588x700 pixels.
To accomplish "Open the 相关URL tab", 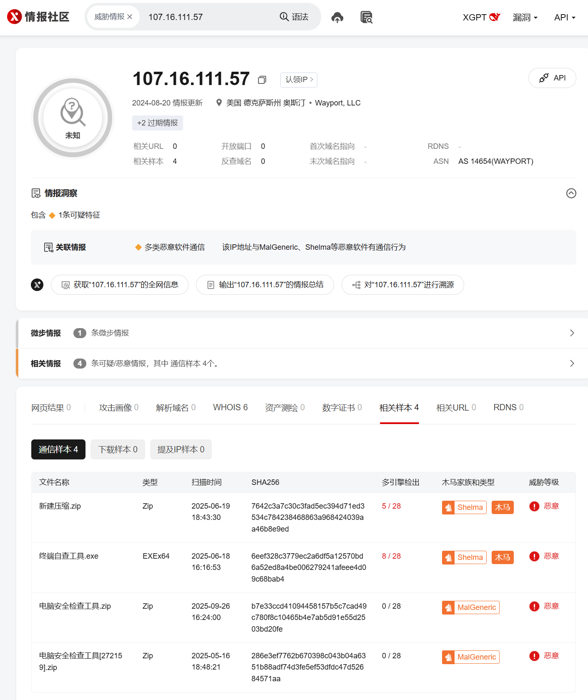I will 456,407.
